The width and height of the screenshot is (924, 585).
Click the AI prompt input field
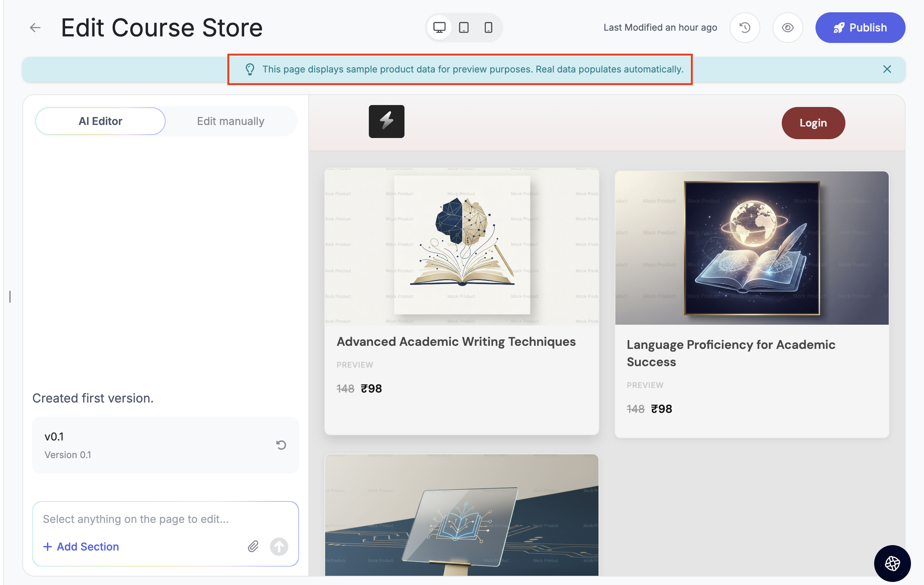pos(165,519)
